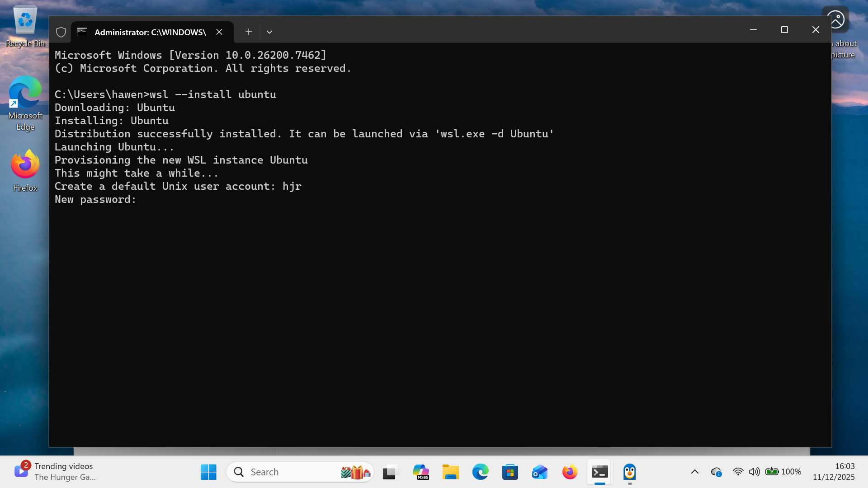Image resolution: width=868 pixels, height=488 pixels.
Task: Close the Administrator terminal tab
Action: (x=219, y=32)
